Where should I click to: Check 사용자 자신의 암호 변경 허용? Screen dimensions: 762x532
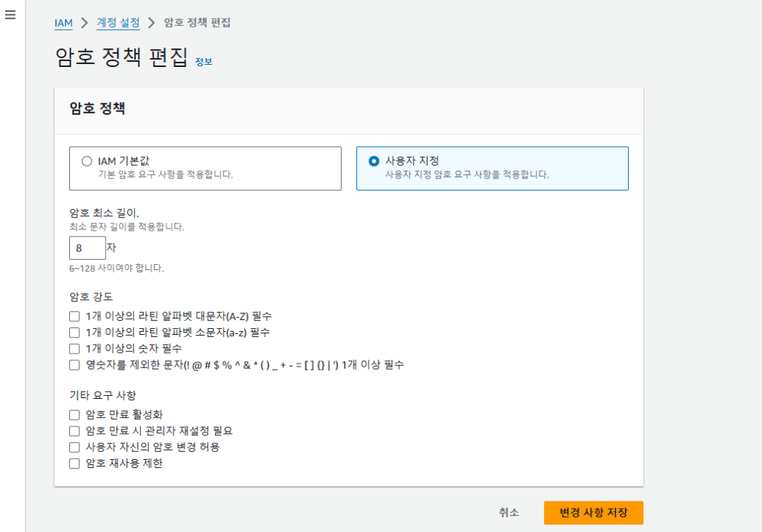74,447
